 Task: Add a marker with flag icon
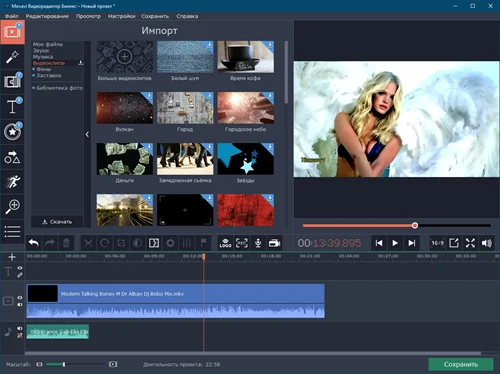[203, 243]
